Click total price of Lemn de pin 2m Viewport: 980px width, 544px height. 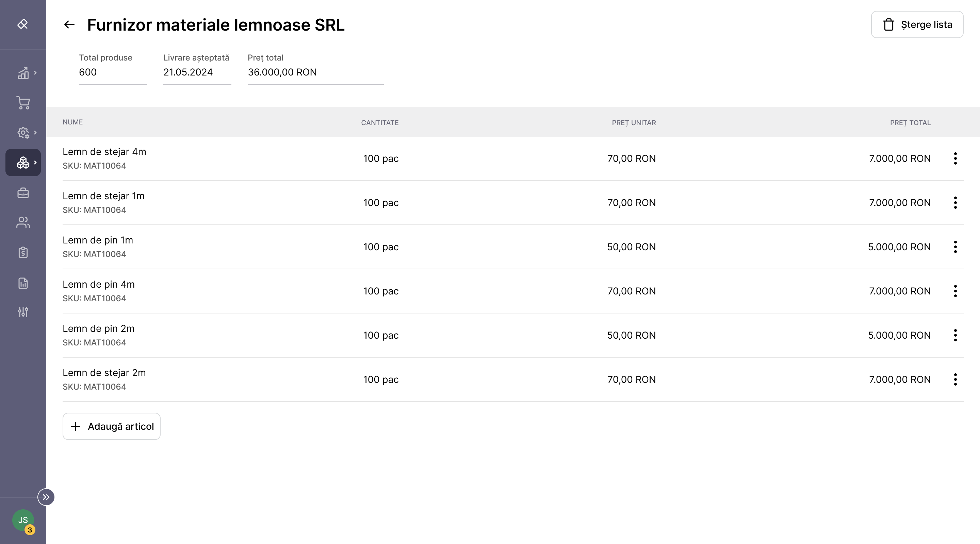click(899, 335)
